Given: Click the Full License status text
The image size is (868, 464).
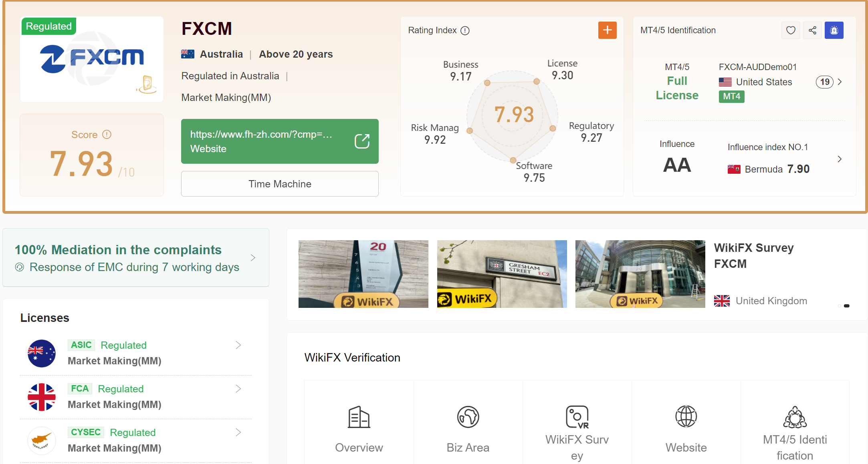Looking at the screenshot, I should pos(677,88).
